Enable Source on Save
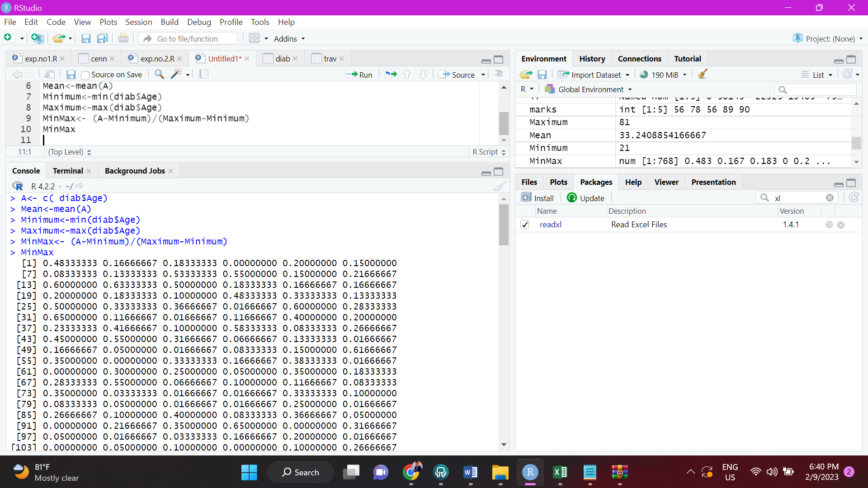 (85, 75)
